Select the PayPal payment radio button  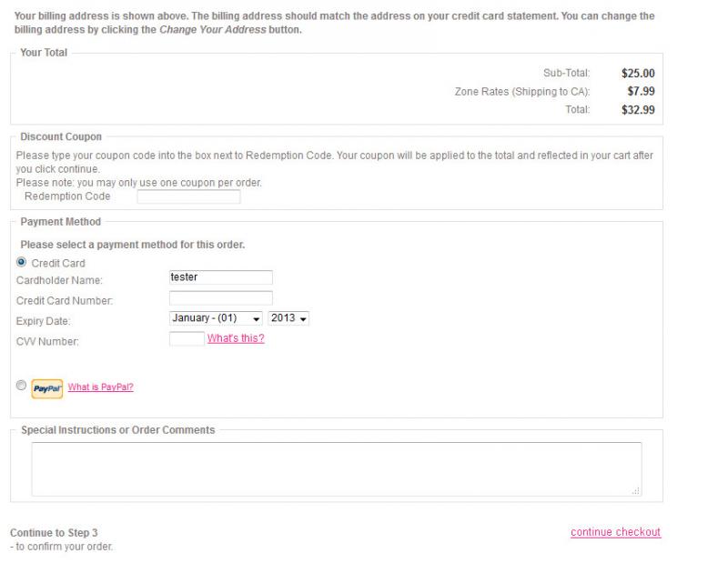click(21, 385)
